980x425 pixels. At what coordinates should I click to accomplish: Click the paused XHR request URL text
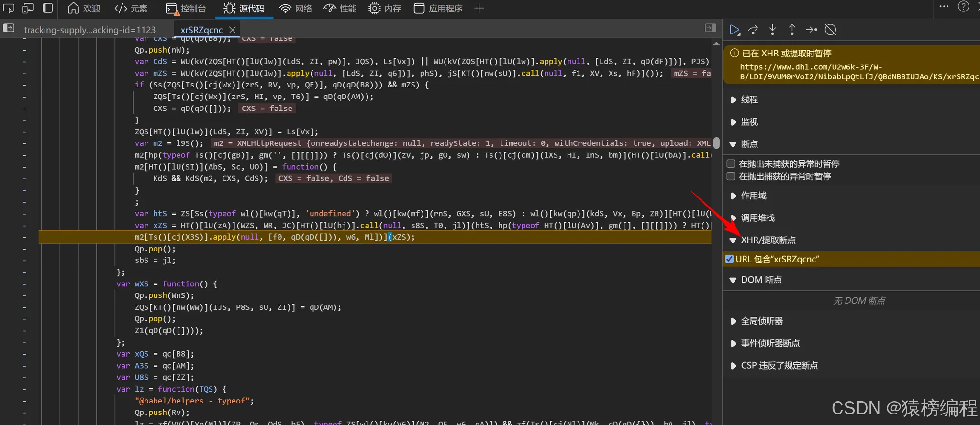click(x=859, y=72)
